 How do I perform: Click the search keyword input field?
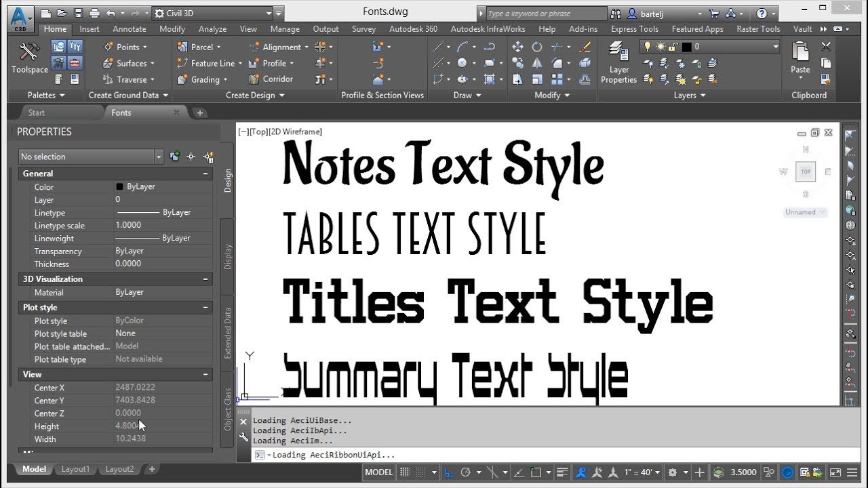pos(547,14)
